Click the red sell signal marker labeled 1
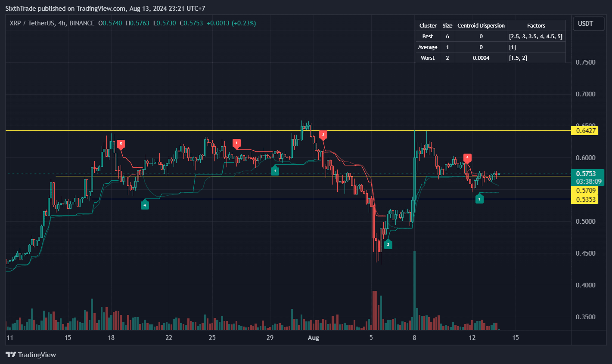 (236, 143)
